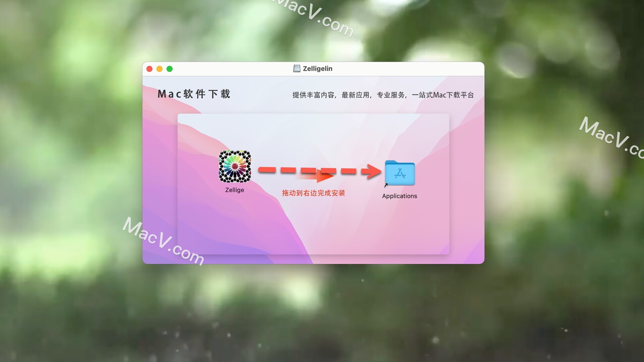Click the Zellige app label text
The image size is (644, 362).
(235, 190)
